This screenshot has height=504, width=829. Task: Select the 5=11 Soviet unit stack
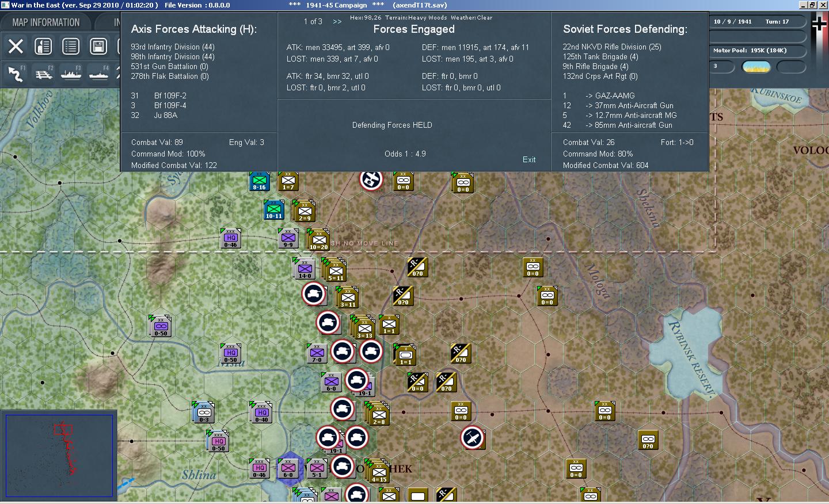pos(335,270)
